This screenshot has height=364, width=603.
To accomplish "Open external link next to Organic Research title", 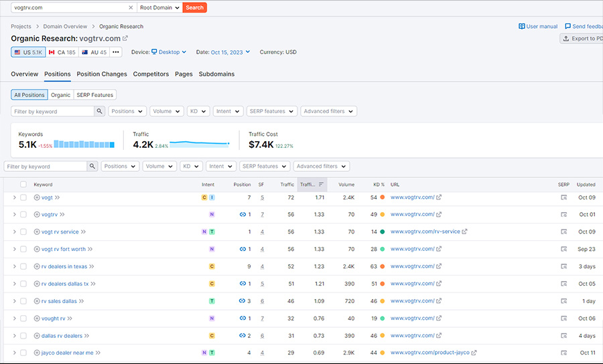I will tap(125, 38).
